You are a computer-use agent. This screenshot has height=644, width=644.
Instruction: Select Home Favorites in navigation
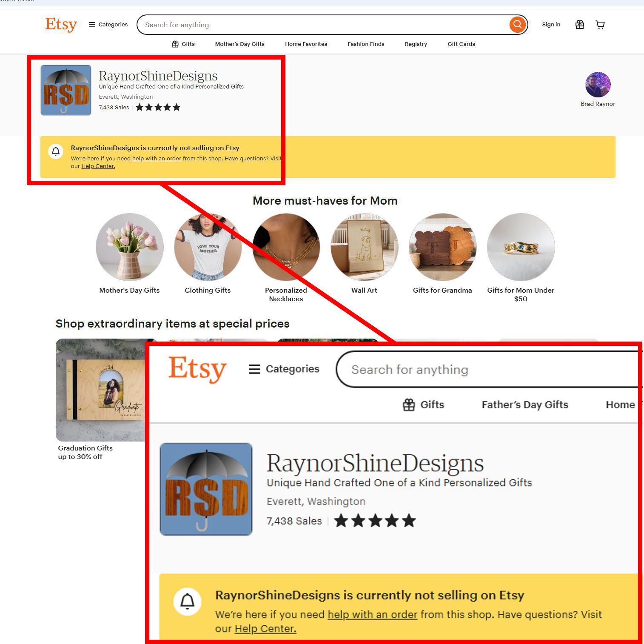(x=306, y=44)
